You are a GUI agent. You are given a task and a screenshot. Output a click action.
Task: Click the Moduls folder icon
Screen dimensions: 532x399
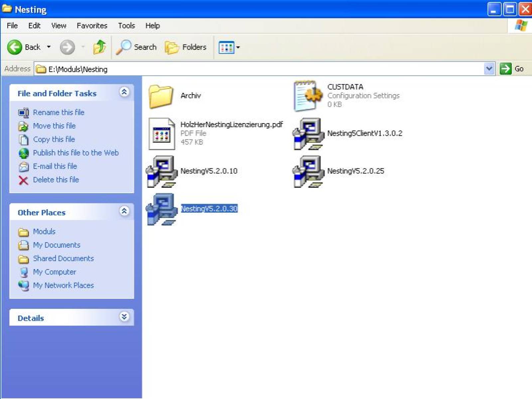point(23,232)
